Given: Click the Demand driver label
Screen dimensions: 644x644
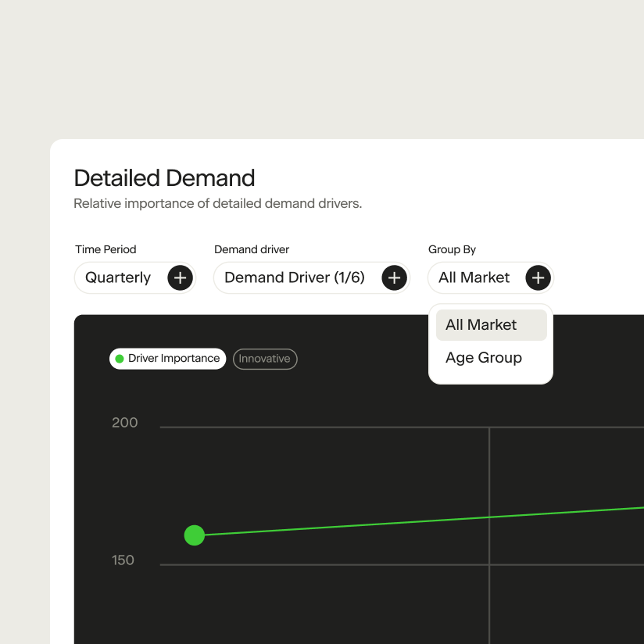Looking at the screenshot, I should pyautogui.click(x=252, y=249).
